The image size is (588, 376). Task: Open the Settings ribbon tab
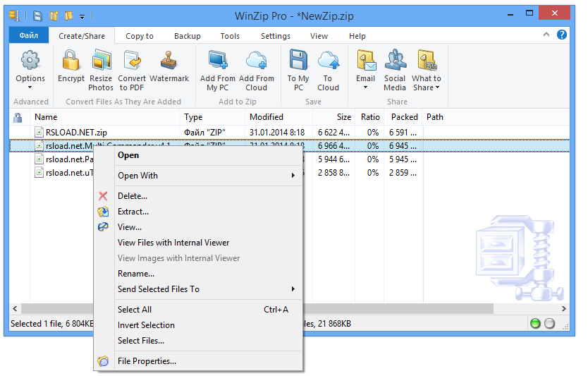coord(276,36)
